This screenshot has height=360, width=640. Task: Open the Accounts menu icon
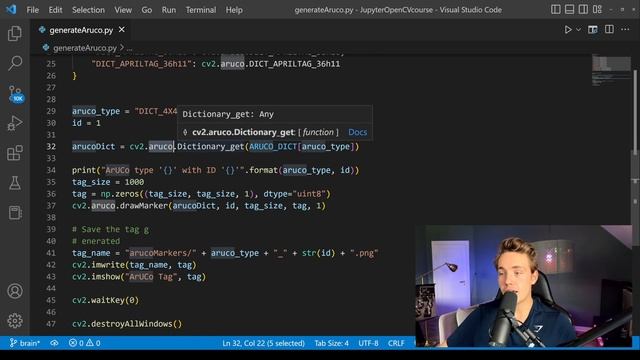pos(15,291)
